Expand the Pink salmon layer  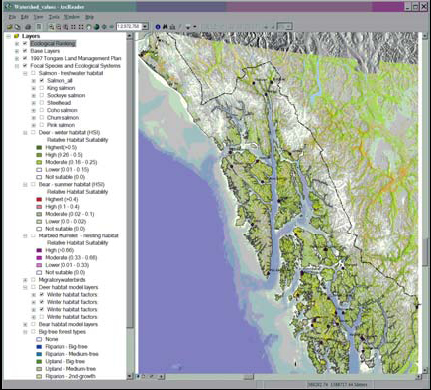coord(33,125)
